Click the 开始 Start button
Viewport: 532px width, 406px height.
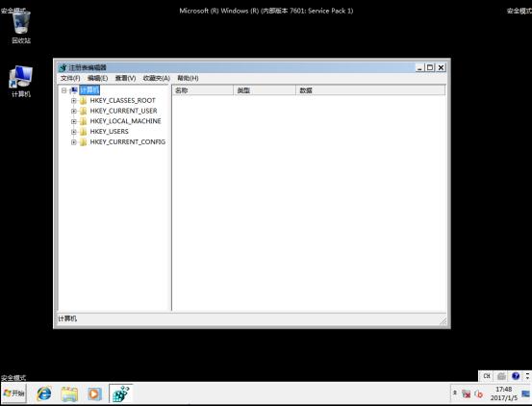click(x=13, y=393)
